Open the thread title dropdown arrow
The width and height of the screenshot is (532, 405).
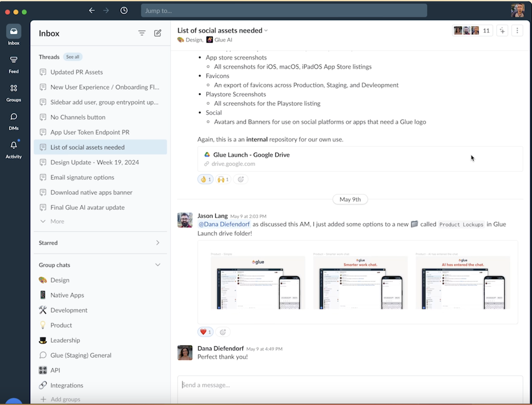[x=266, y=30]
